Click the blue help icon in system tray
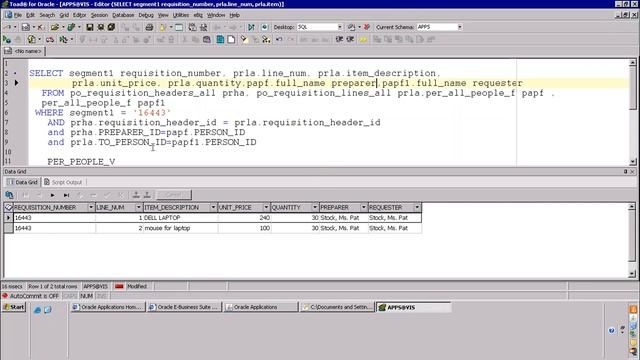 611,330
